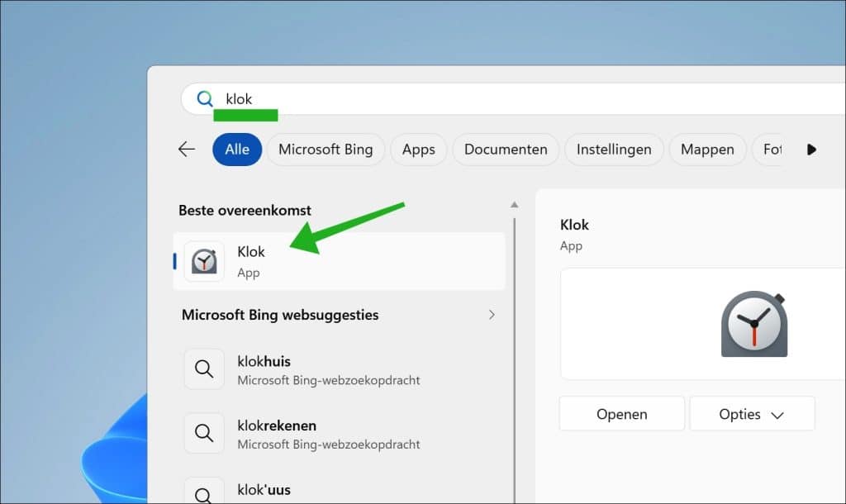The width and height of the screenshot is (846, 504).
Task: Click the search icon beside klokhuis
Action: click(x=204, y=369)
